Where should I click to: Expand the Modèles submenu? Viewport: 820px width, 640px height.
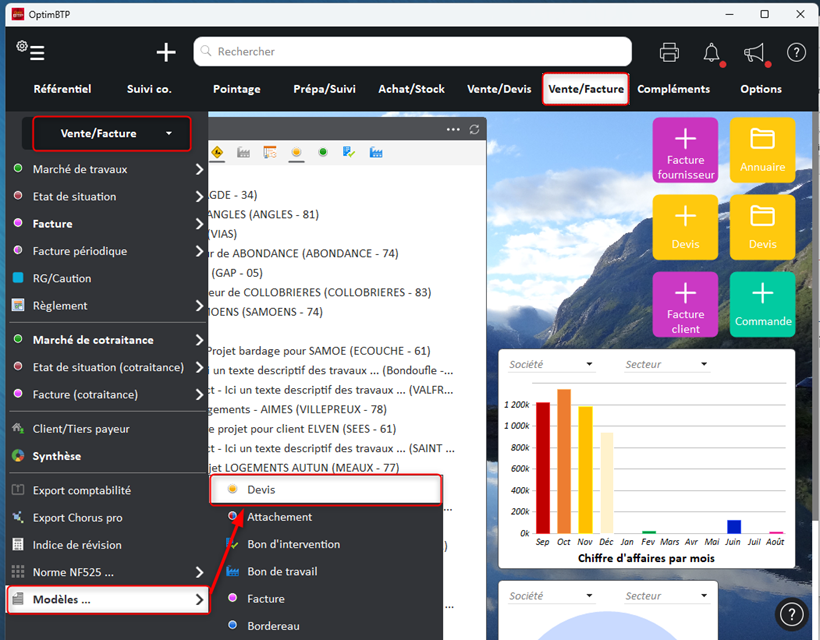tap(107, 600)
